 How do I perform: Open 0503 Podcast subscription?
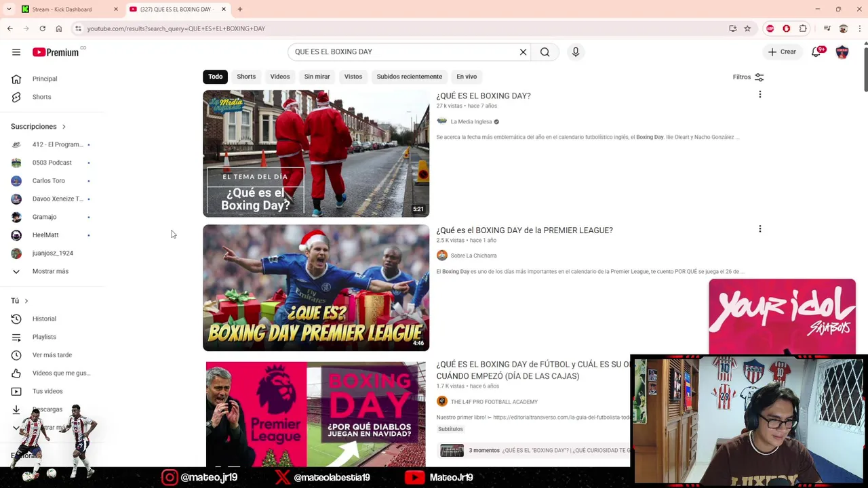coord(51,163)
